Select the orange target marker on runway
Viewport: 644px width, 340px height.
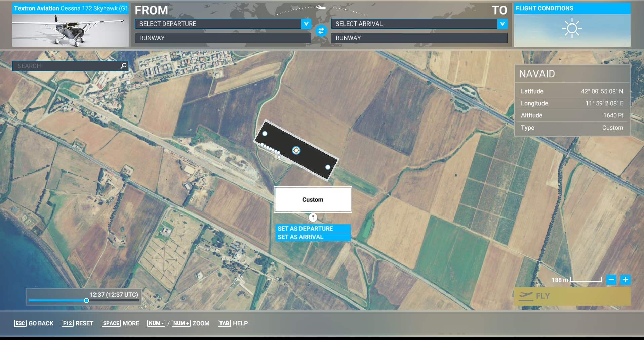pos(296,150)
